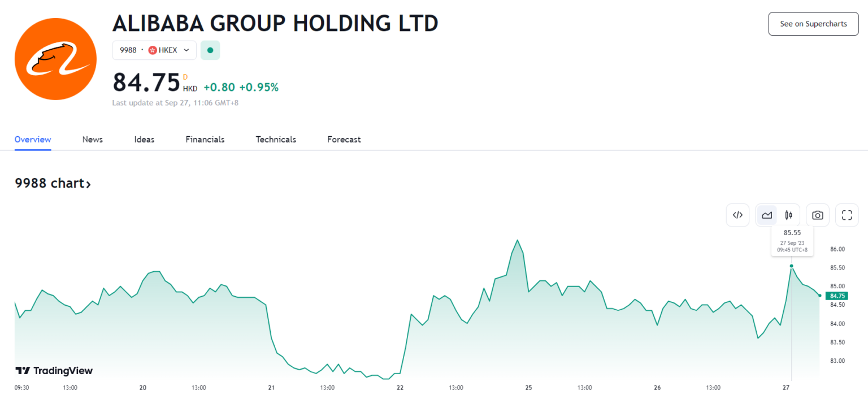
Task: Click the Hong Kong flag exchange icon
Action: [153, 50]
